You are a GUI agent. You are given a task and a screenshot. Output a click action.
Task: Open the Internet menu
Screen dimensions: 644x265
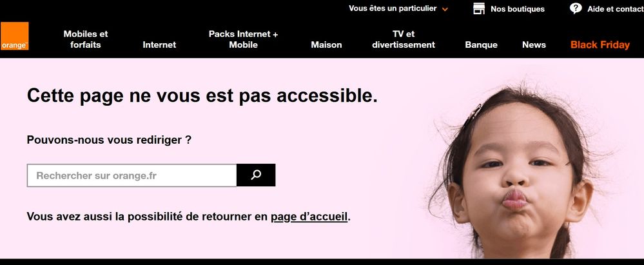(159, 44)
